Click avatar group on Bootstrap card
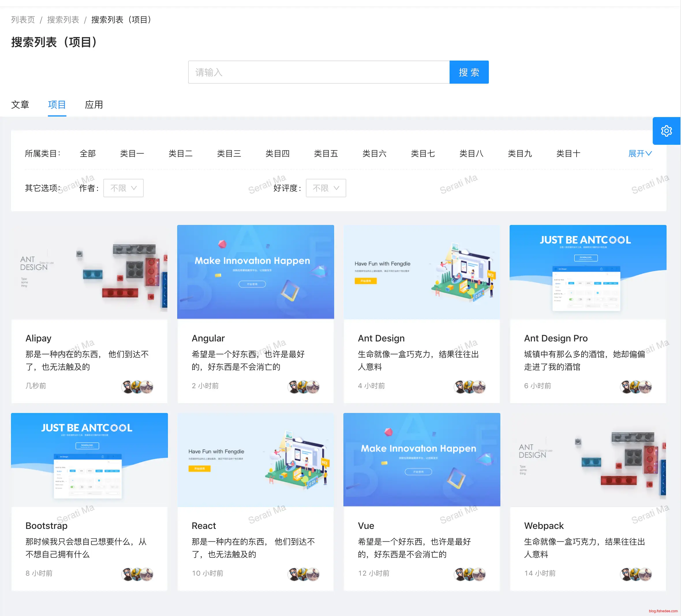 (x=137, y=574)
